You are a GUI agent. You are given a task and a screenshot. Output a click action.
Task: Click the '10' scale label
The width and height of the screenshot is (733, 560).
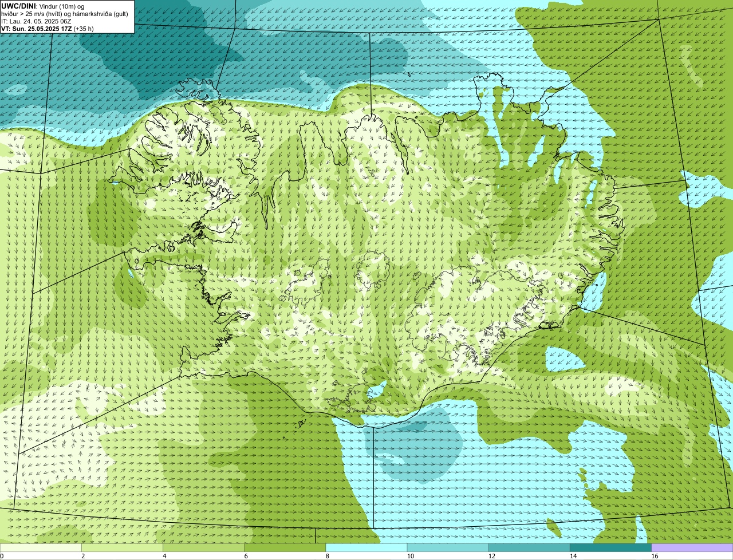pos(410,556)
